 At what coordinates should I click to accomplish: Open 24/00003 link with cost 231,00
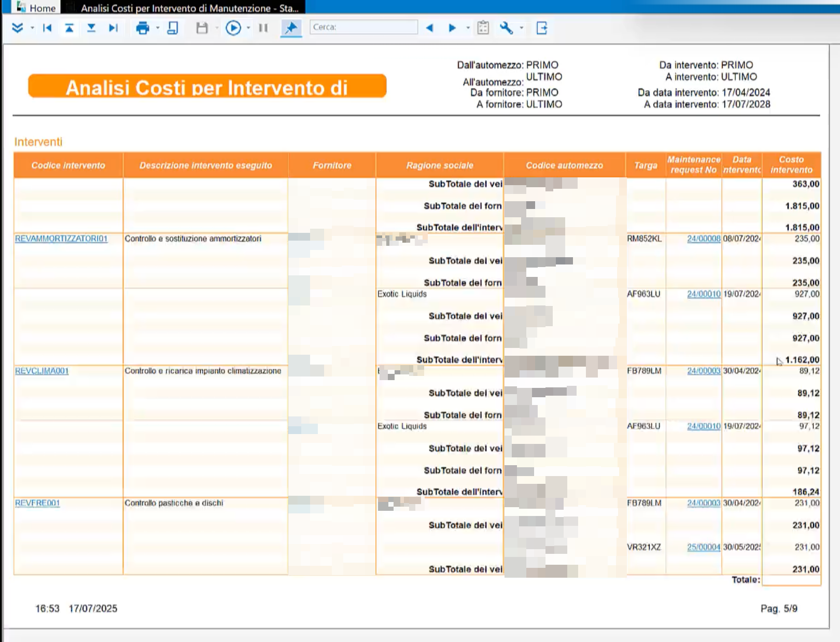point(704,503)
